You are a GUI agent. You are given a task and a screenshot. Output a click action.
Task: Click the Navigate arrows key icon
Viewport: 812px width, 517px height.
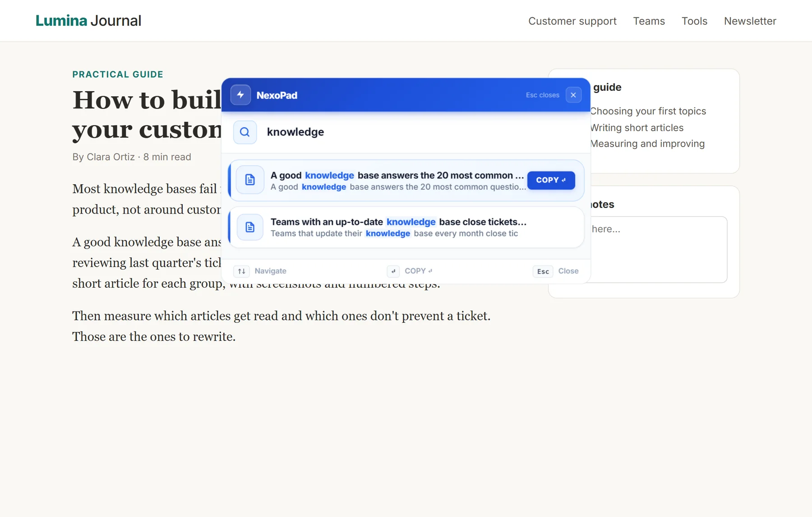pyautogui.click(x=241, y=271)
